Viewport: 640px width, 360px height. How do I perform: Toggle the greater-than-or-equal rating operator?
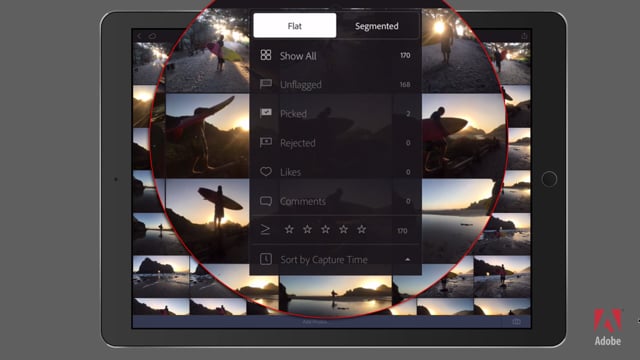point(265,230)
